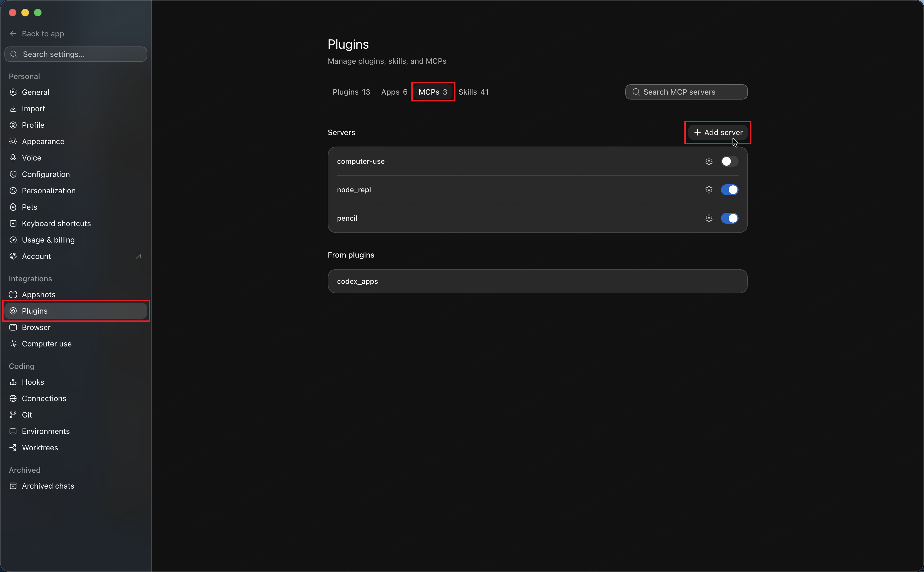Open the Computer use label
Screen dimensions: 924x572
click(47, 343)
